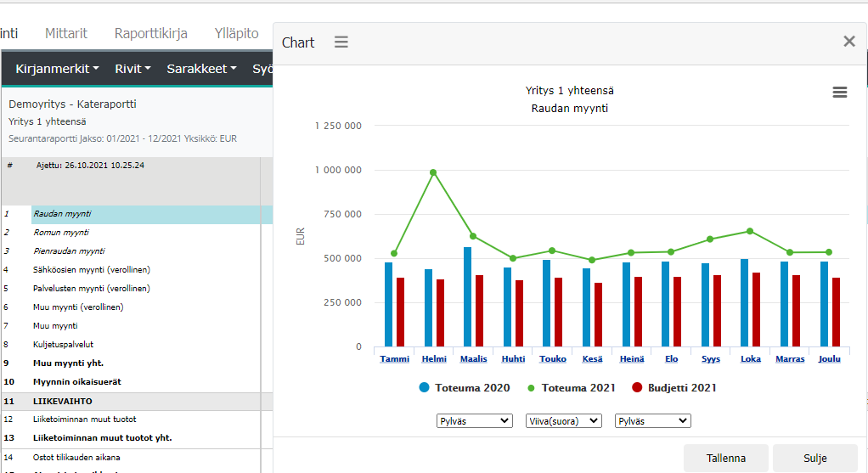Screen dimensions: 868x473
Task: Select the Romun myynti row
Action: coord(61,233)
